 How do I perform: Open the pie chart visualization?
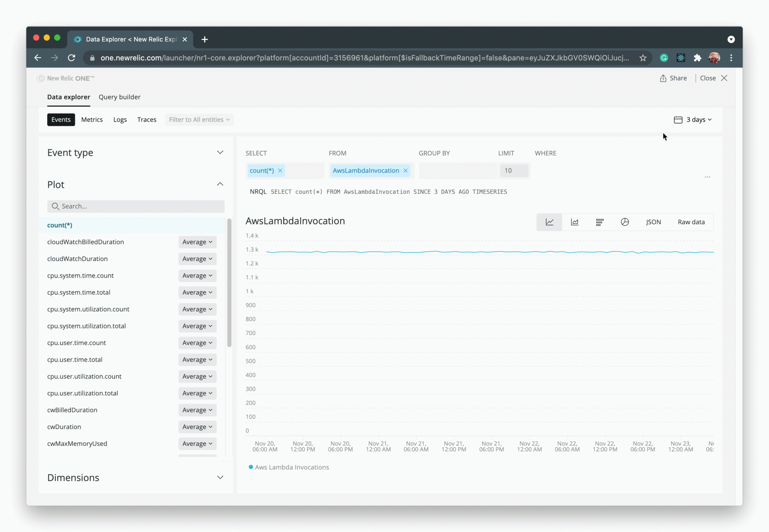[625, 222]
